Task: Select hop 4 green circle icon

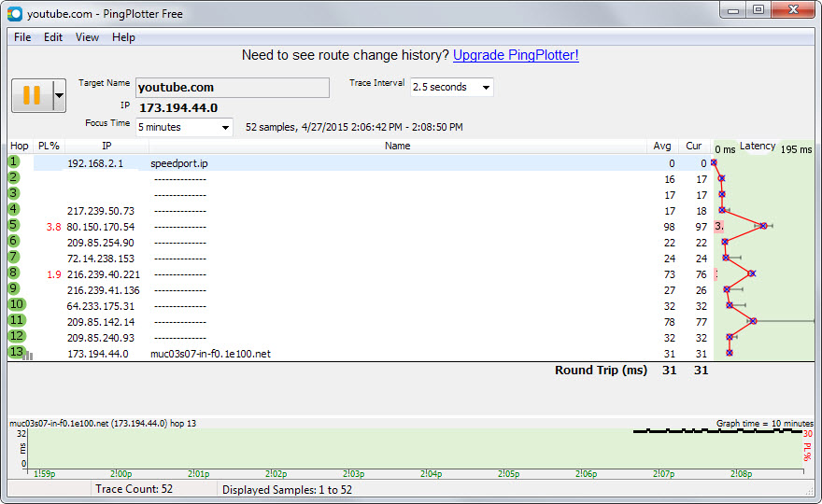Action: click(x=14, y=210)
